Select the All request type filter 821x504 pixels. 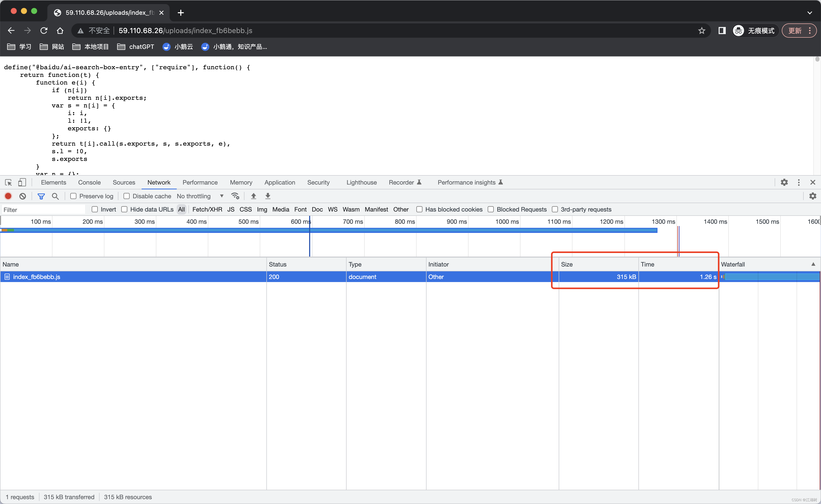[x=181, y=209]
